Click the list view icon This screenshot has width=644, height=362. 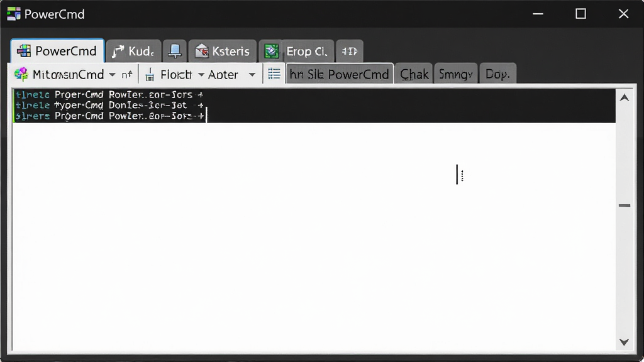coord(274,74)
